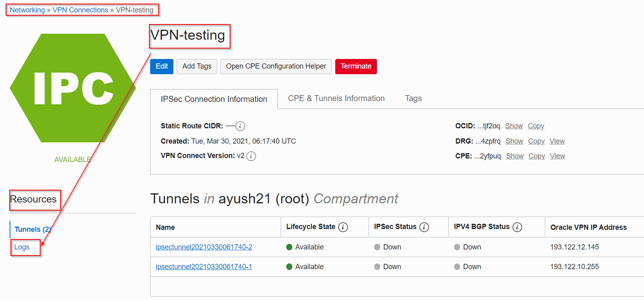Copy the DRG identifier
644x300 pixels.
(536, 141)
